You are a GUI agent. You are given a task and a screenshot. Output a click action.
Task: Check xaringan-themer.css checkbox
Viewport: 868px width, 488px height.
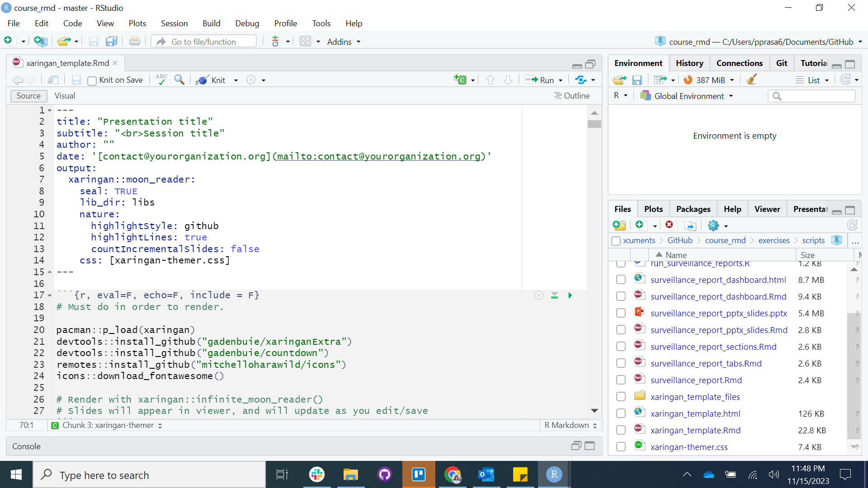click(x=621, y=447)
